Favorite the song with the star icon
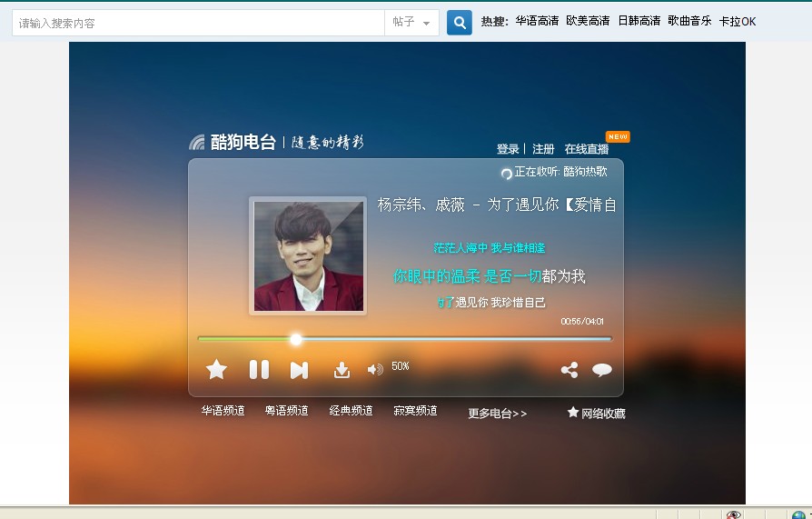 (216, 370)
